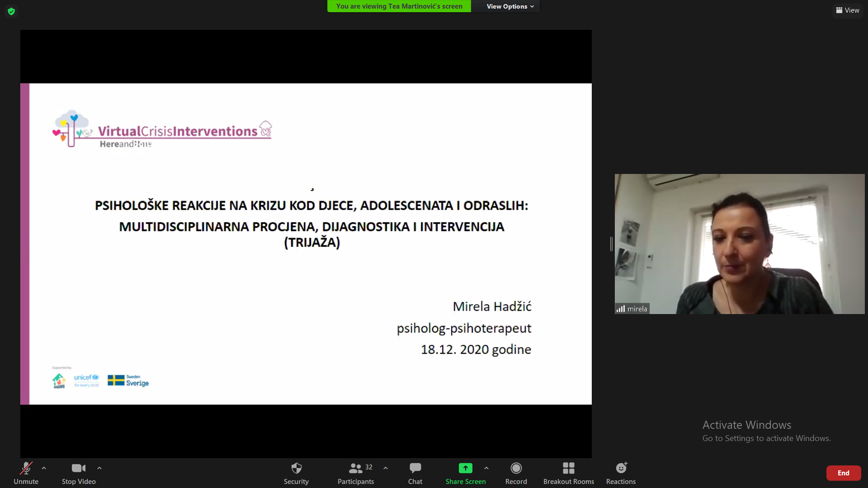This screenshot has height=488, width=868.
Task: Click the red End meeting button
Action: 843,473
